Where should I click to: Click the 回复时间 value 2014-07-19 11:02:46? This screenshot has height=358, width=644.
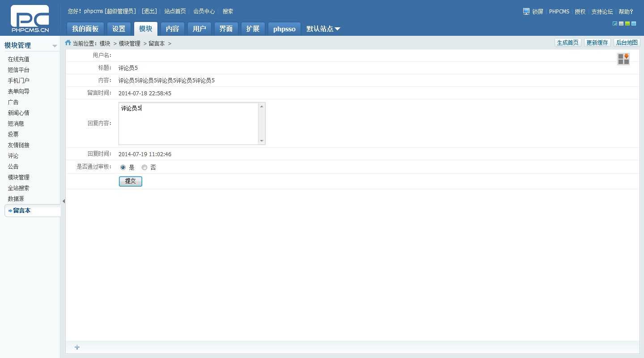tap(145, 154)
